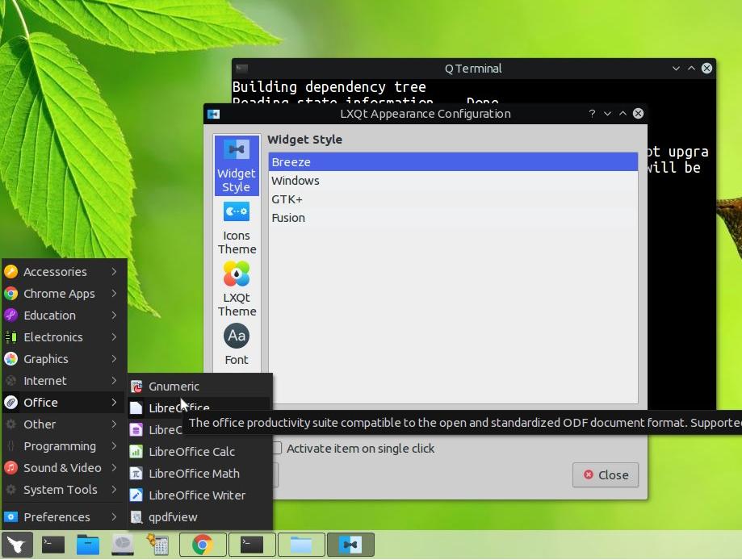Expand the Graphics submenu arrow
This screenshot has width=742, height=560.
click(x=114, y=358)
